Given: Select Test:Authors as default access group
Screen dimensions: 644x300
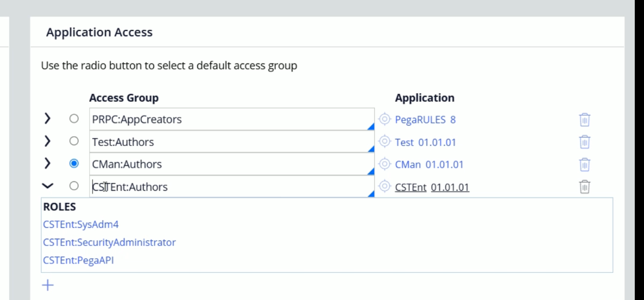Looking at the screenshot, I should (74, 141).
